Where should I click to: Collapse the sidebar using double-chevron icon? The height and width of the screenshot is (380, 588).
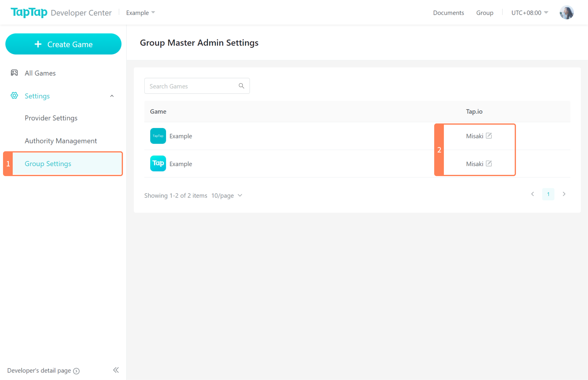[116, 370]
